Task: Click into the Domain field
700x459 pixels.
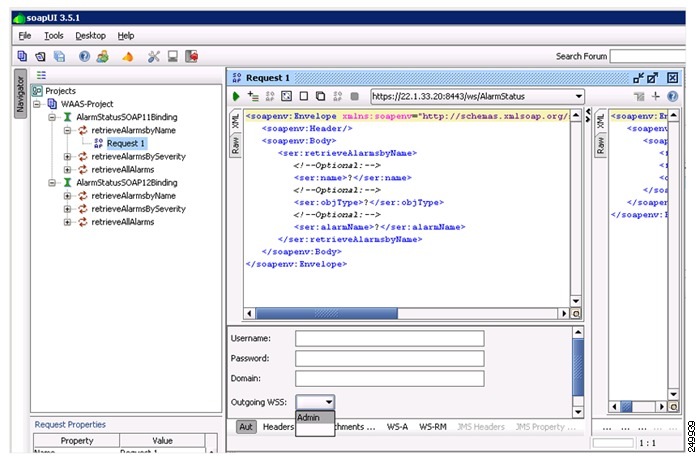Action: pyautogui.click(x=389, y=378)
